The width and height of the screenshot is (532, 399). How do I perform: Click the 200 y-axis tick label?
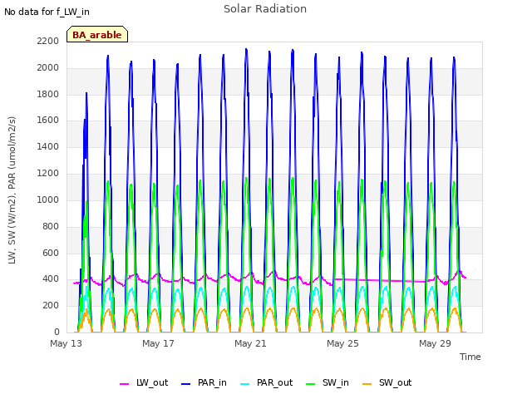coord(51,305)
